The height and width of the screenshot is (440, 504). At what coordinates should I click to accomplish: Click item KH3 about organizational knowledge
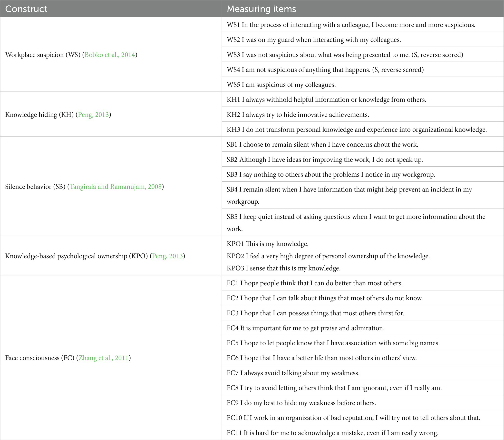click(357, 130)
